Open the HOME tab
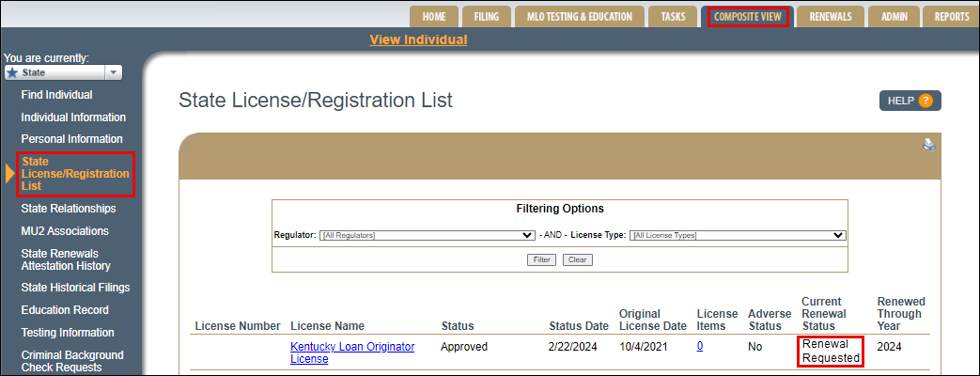Viewport: 980px width, 376px height. click(434, 17)
